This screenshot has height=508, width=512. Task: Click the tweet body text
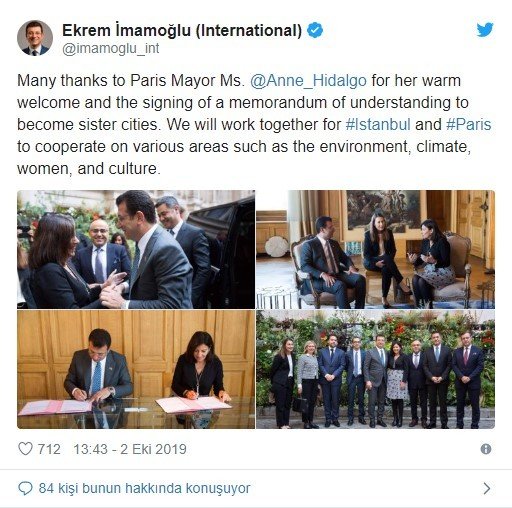[254, 124]
